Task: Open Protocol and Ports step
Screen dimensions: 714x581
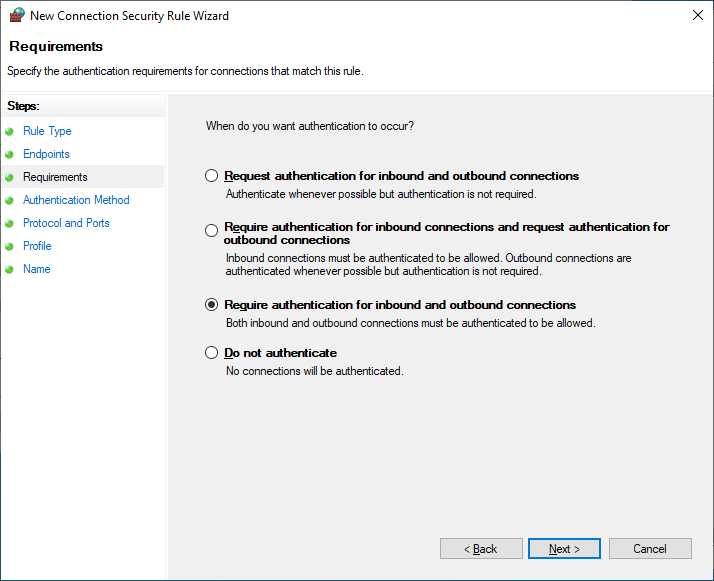Action: [x=66, y=223]
